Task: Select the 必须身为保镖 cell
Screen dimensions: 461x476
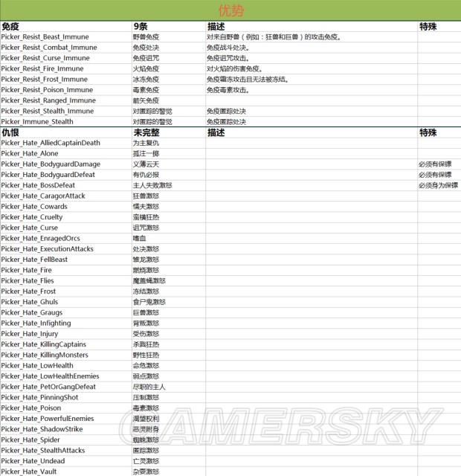Action: (x=438, y=186)
